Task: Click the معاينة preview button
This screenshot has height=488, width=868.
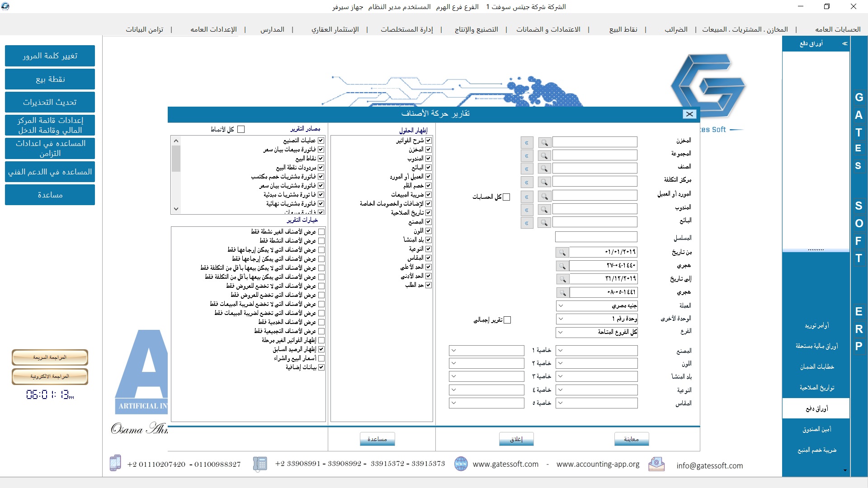Action: point(632,439)
